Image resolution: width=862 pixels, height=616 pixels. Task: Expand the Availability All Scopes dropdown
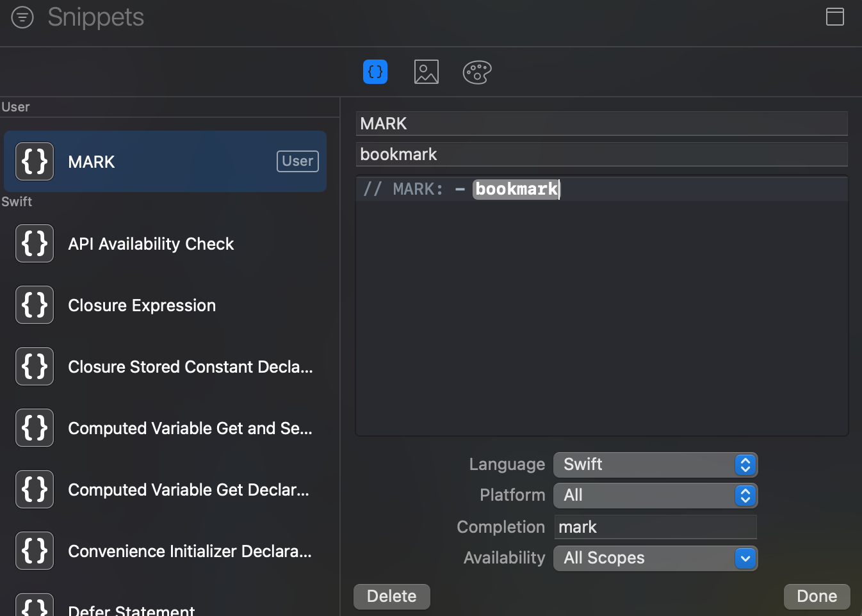click(655, 558)
